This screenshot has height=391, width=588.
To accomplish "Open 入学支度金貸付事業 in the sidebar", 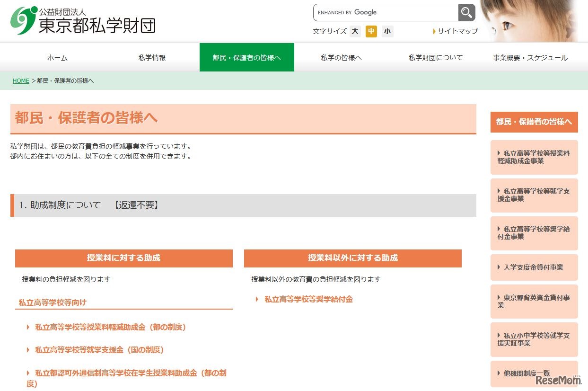I will coord(534,267).
